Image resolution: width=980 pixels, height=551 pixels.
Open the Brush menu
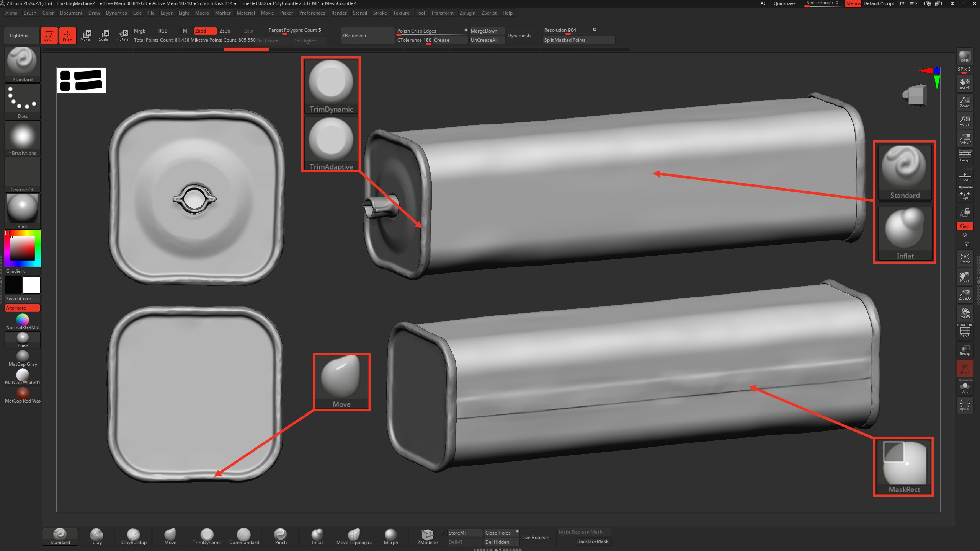point(30,13)
